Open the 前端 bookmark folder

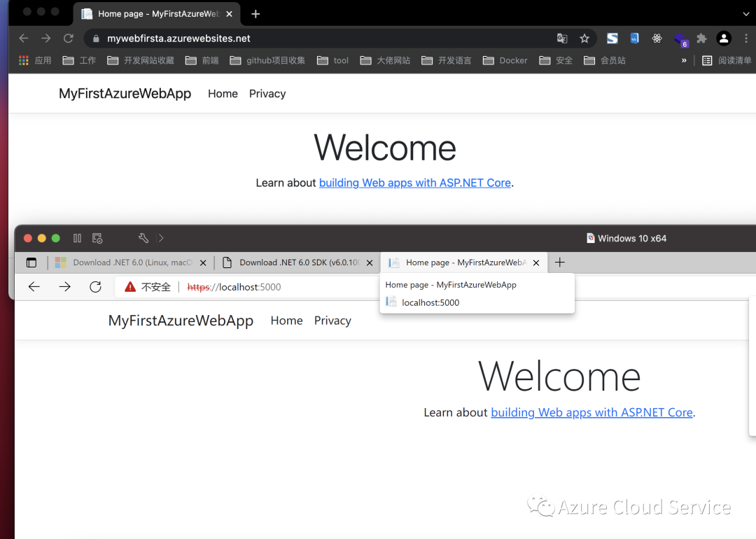pyautogui.click(x=202, y=60)
